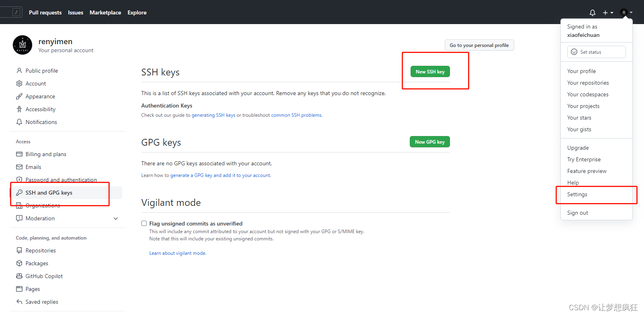Open the notifications bell icon

(592, 13)
